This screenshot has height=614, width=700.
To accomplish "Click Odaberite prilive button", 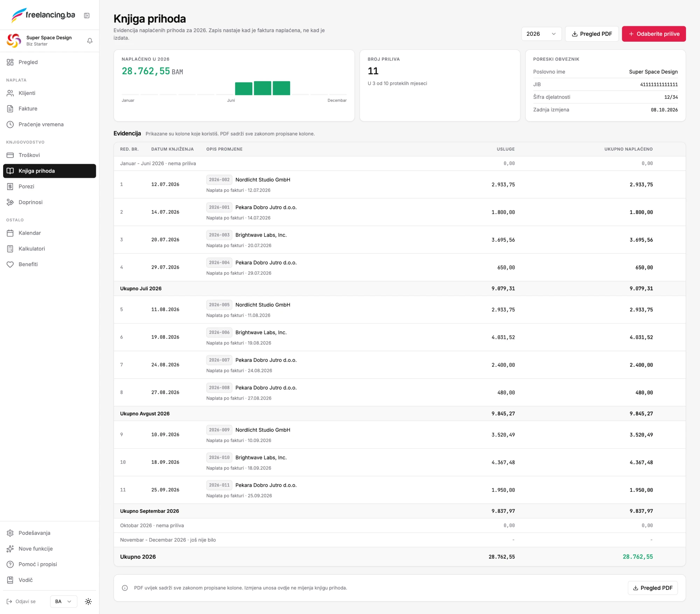I will (653, 34).
